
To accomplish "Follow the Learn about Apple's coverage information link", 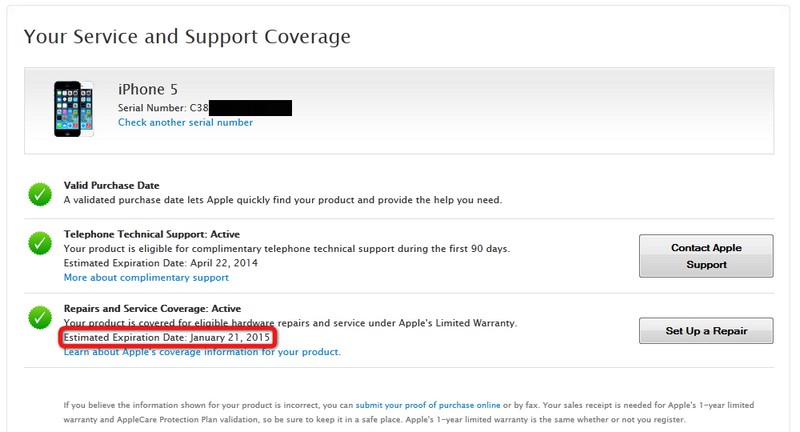I will 202,352.
